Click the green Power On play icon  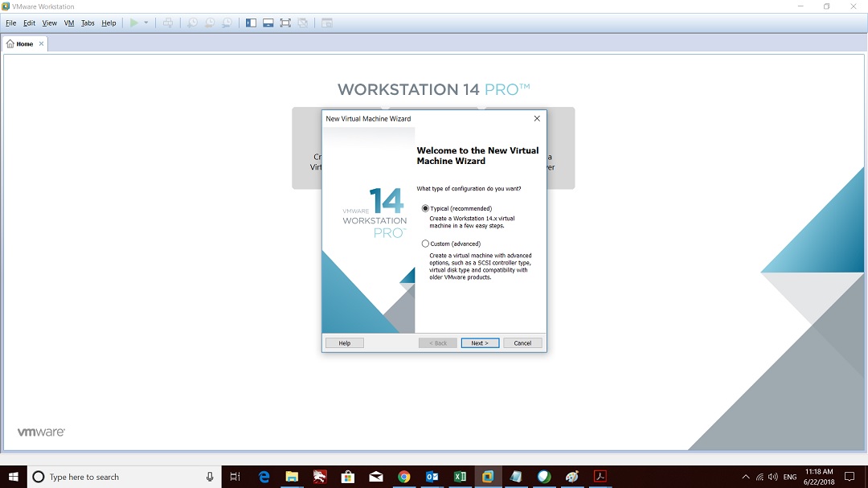click(x=133, y=23)
